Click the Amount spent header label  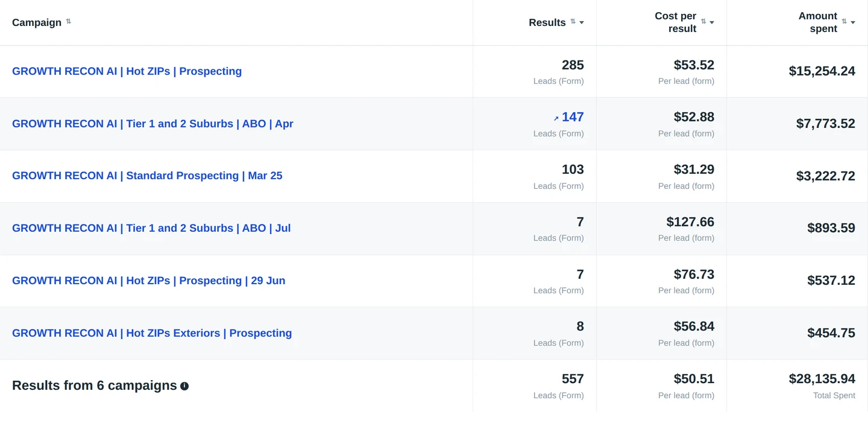click(x=817, y=22)
